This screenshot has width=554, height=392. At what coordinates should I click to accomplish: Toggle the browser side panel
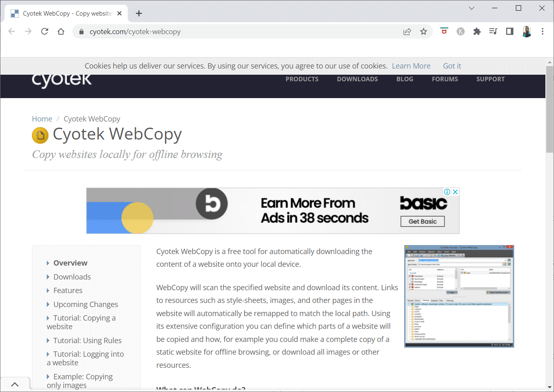[510, 32]
